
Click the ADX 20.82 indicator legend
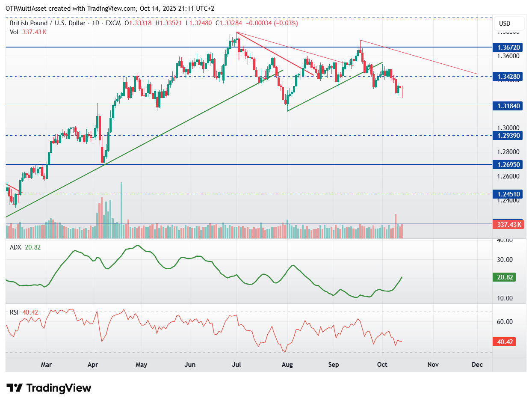click(25, 247)
